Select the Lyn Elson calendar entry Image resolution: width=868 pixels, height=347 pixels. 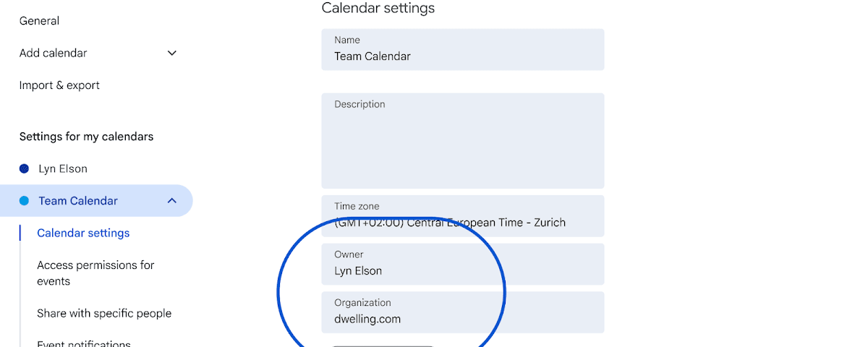coord(63,168)
